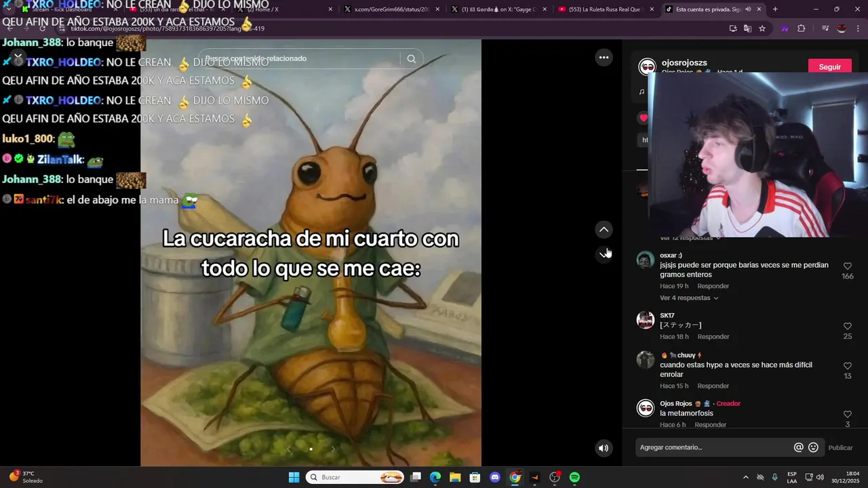Mute the TikTok post sound
The width and height of the screenshot is (868, 488).
pyautogui.click(x=604, y=448)
